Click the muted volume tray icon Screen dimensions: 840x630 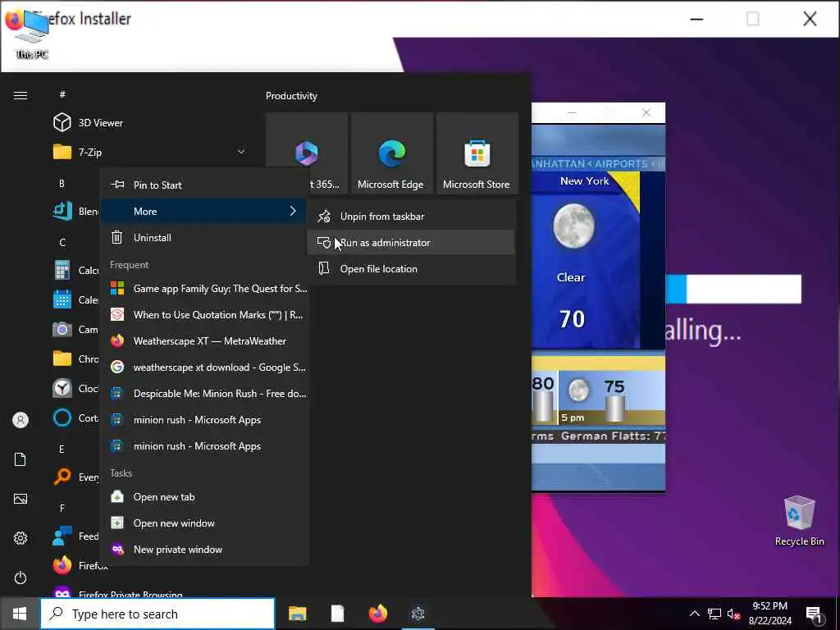point(733,614)
